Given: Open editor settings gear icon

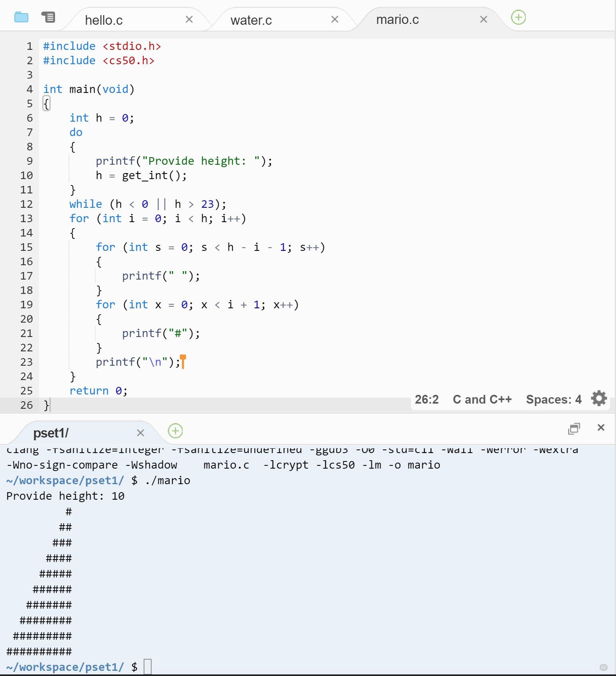Looking at the screenshot, I should (599, 398).
